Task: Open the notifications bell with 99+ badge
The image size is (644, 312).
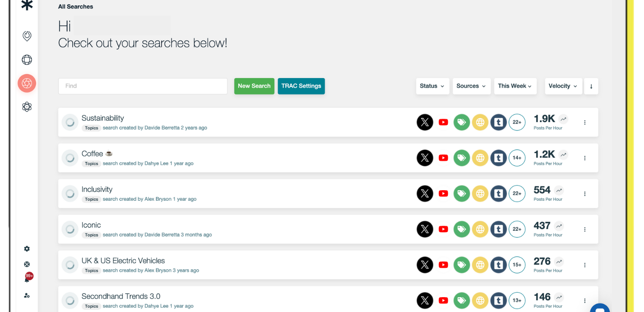Action: [27, 279]
